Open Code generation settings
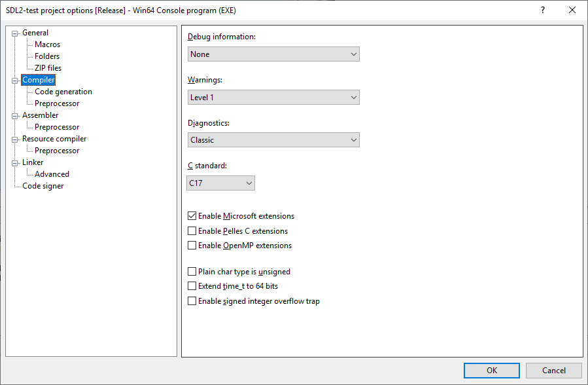The width and height of the screenshot is (588, 385). pyautogui.click(x=63, y=92)
